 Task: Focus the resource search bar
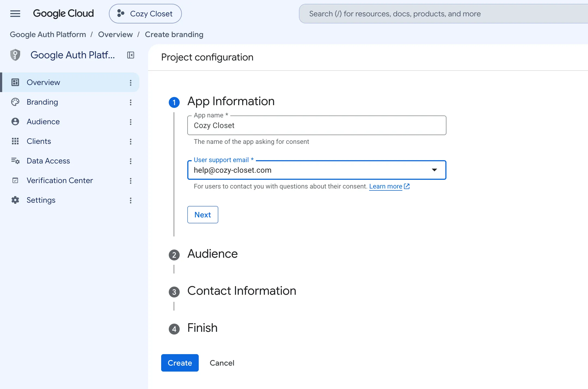tap(444, 14)
